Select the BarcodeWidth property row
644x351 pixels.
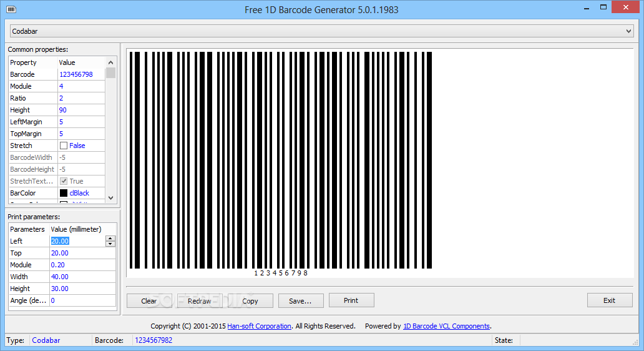[x=57, y=158]
